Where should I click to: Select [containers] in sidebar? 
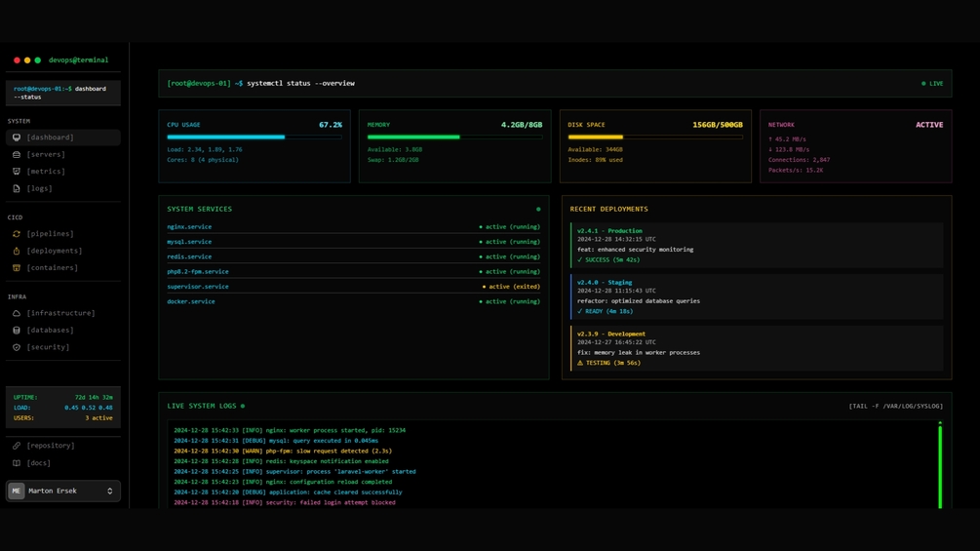pos(63,267)
